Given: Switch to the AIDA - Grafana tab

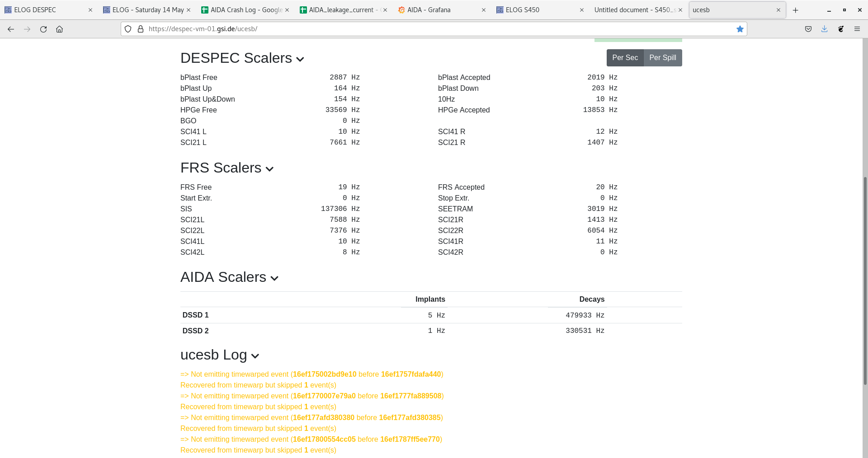Looking at the screenshot, I should 429,10.
